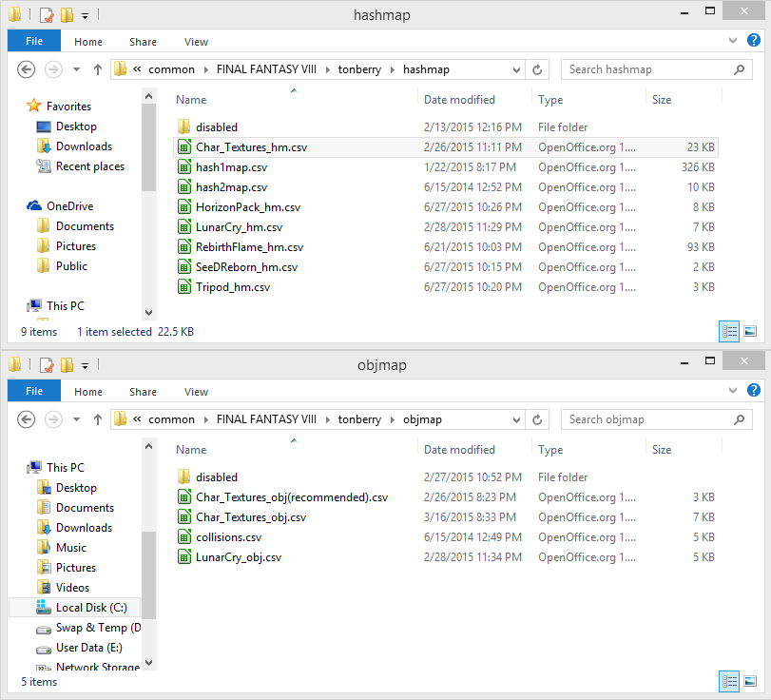
Task: Open Home tab in objmap window
Action: 88,392
